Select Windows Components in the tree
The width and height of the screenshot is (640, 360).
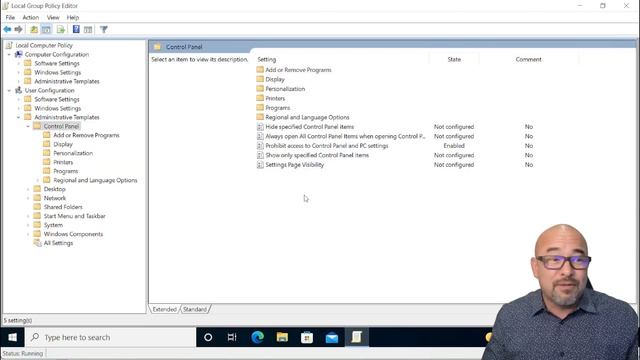click(x=73, y=234)
